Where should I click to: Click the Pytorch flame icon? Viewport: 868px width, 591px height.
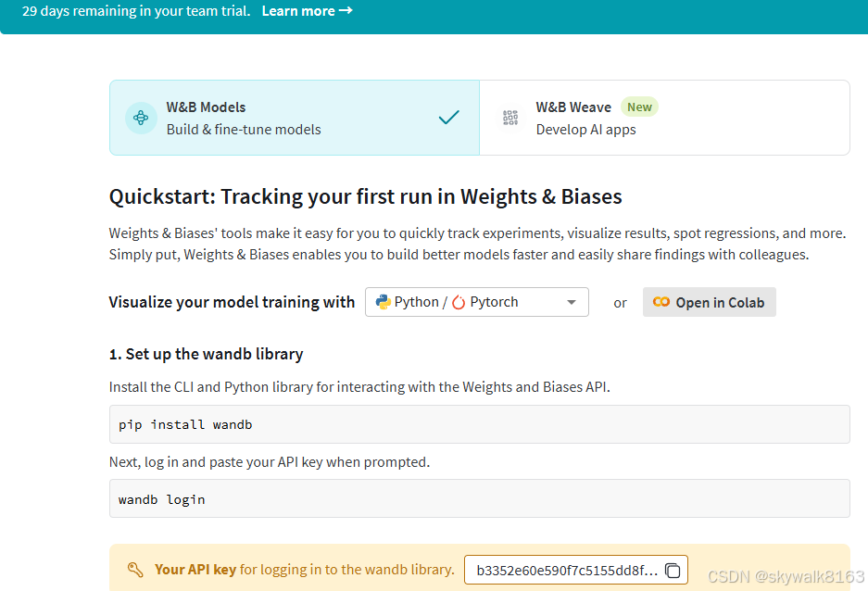click(459, 302)
